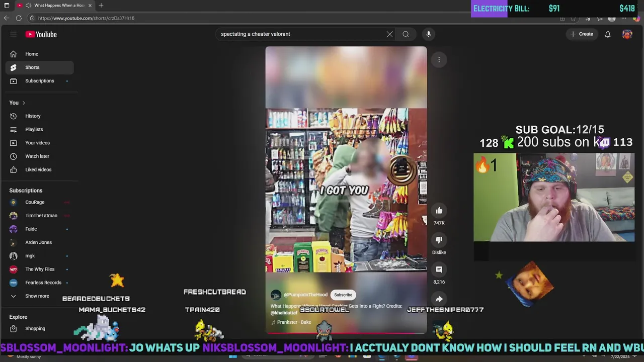The height and width of the screenshot is (362, 644).
Task: Open the TimTheTatman subscription channel
Action: pyautogui.click(x=40, y=216)
